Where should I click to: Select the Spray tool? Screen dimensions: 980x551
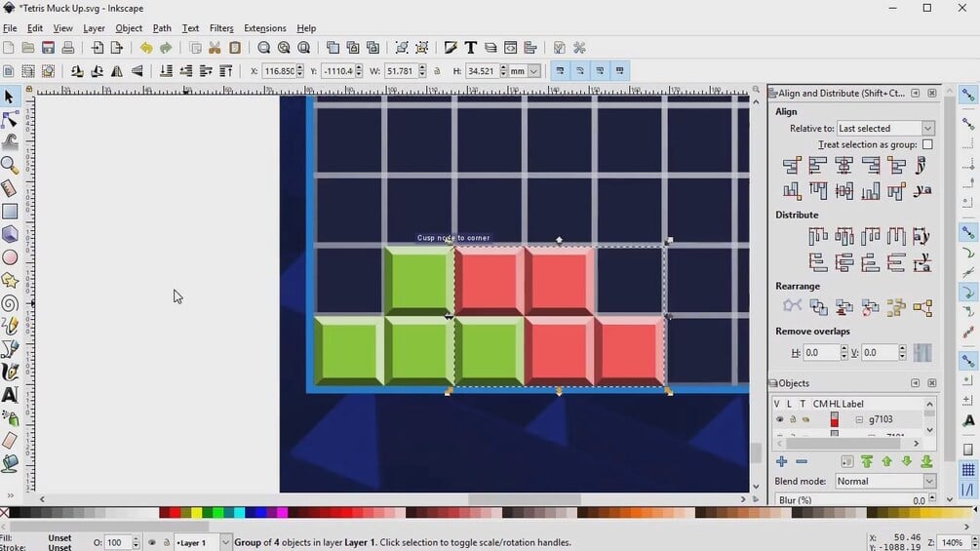[x=10, y=417]
